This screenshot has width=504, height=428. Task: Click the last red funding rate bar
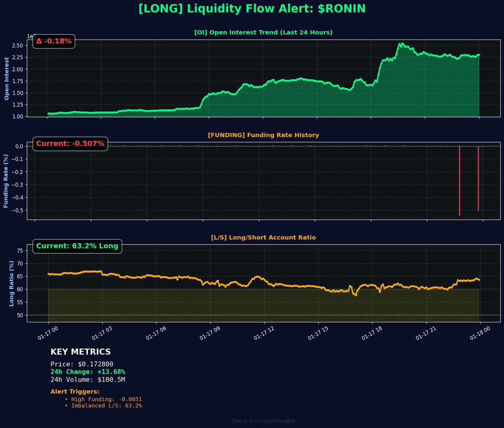coord(478,178)
